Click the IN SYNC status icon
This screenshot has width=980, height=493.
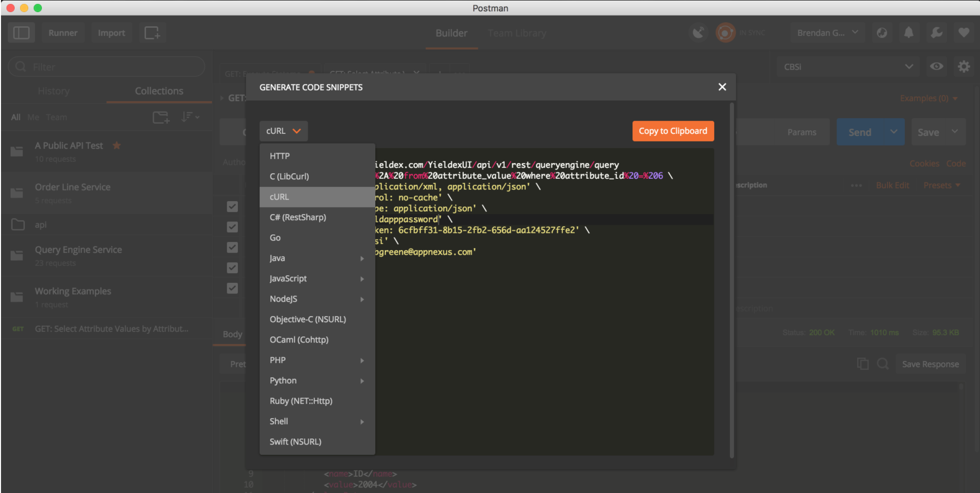[x=725, y=32]
